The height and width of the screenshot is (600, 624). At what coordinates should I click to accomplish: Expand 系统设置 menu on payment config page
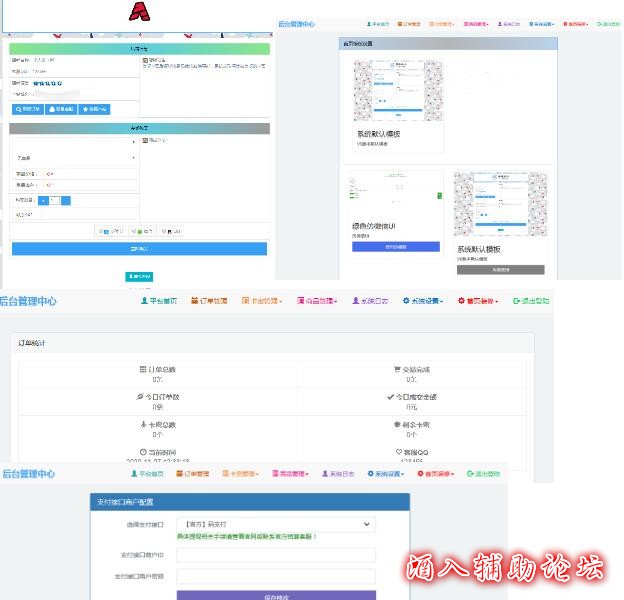(x=386, y=473)
